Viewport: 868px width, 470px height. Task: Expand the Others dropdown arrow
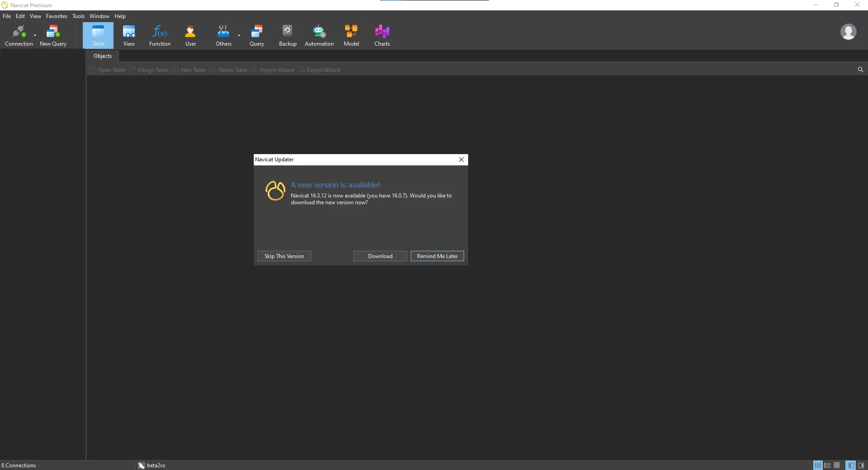239,35
